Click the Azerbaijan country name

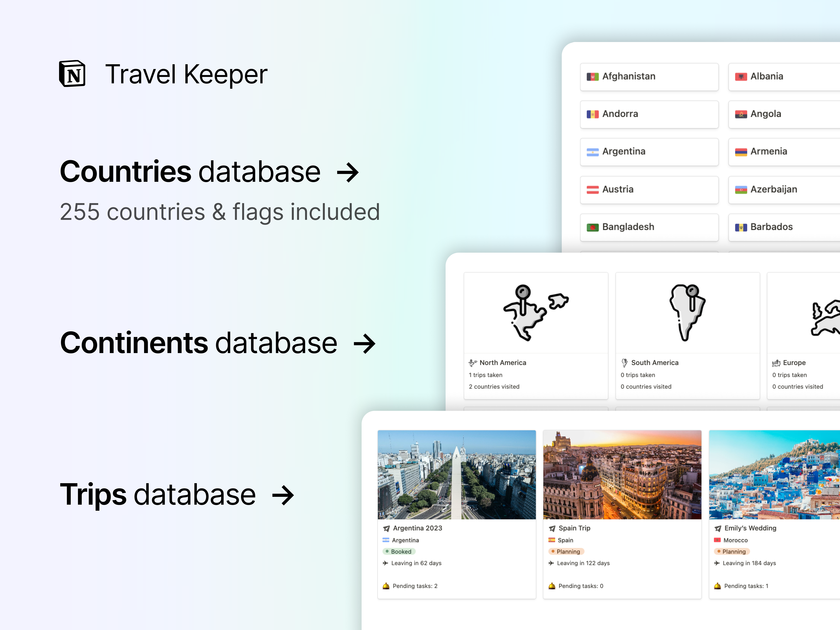[x=774, y=189]
